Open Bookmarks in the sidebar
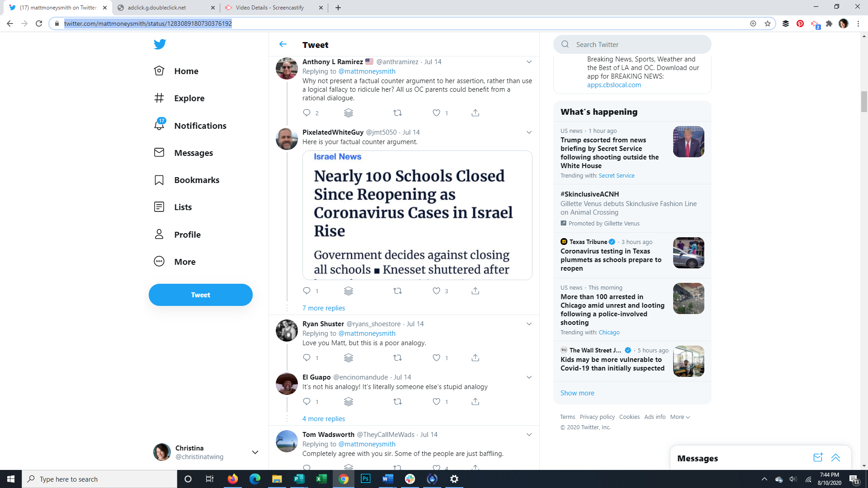The image size is (868, 488). click(x=196, y=180)
